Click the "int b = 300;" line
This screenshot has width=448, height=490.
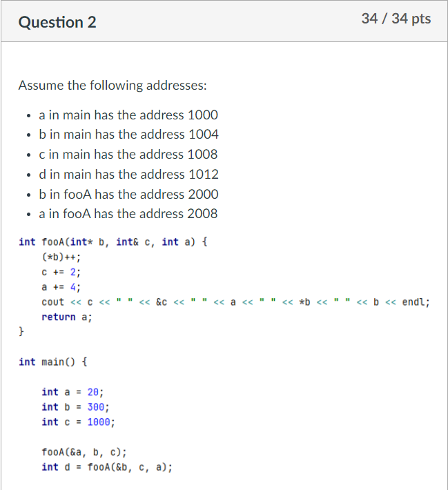[75, 407]
